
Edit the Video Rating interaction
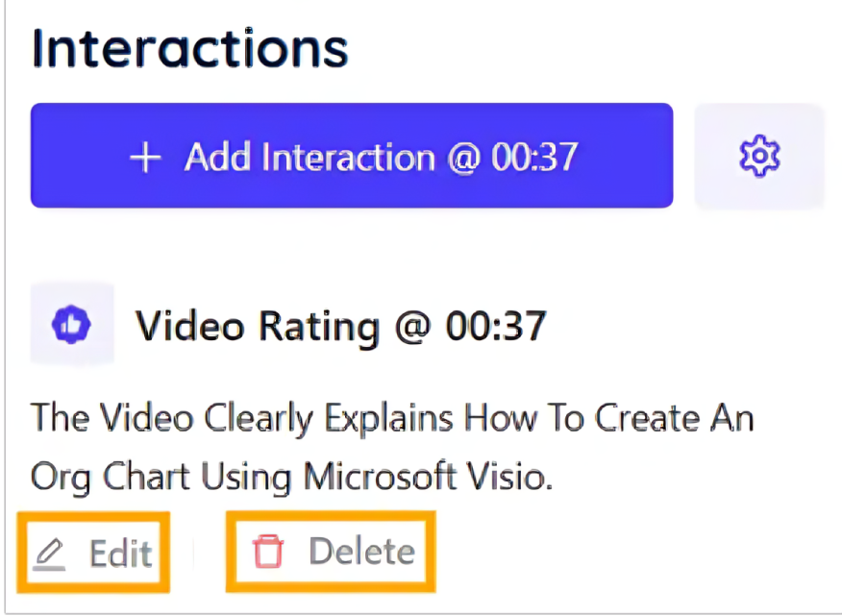94,553
